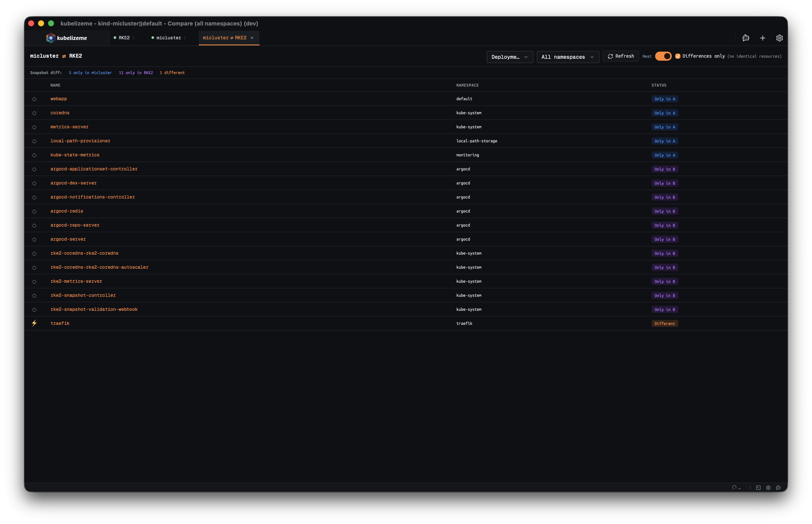Filter by '5 only in micluster' summary
The image size is (812, 524).
tap(90, 73)
